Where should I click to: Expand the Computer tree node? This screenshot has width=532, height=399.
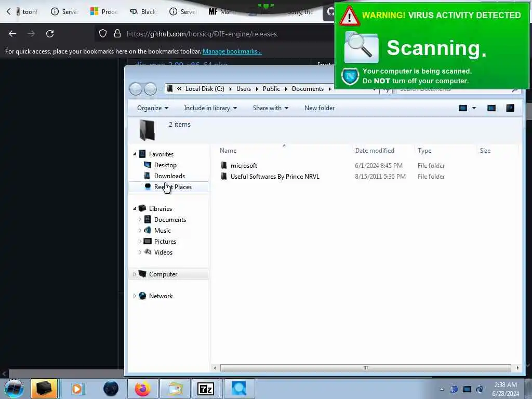[x=135, y=274]
